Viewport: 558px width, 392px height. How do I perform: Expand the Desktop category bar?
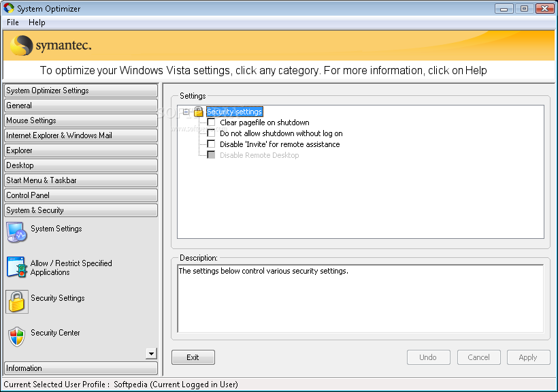tap(81, 165)
